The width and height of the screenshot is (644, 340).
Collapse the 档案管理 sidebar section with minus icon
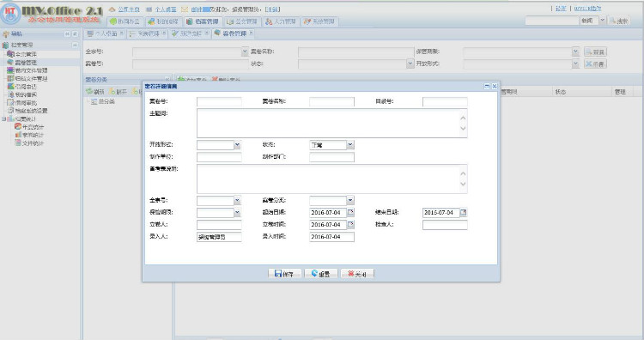[75, 45]
